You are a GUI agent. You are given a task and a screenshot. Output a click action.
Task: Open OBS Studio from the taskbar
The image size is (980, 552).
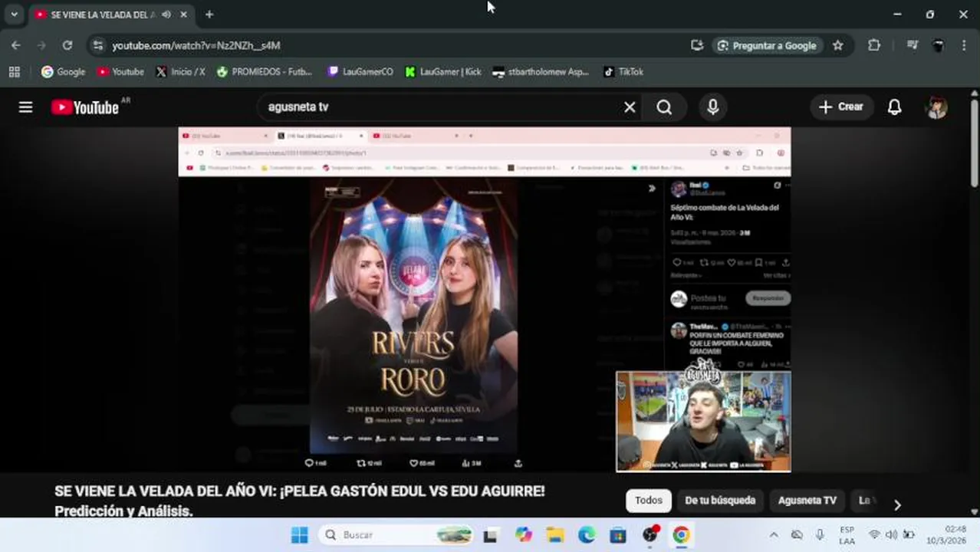[x=650, y=535]
